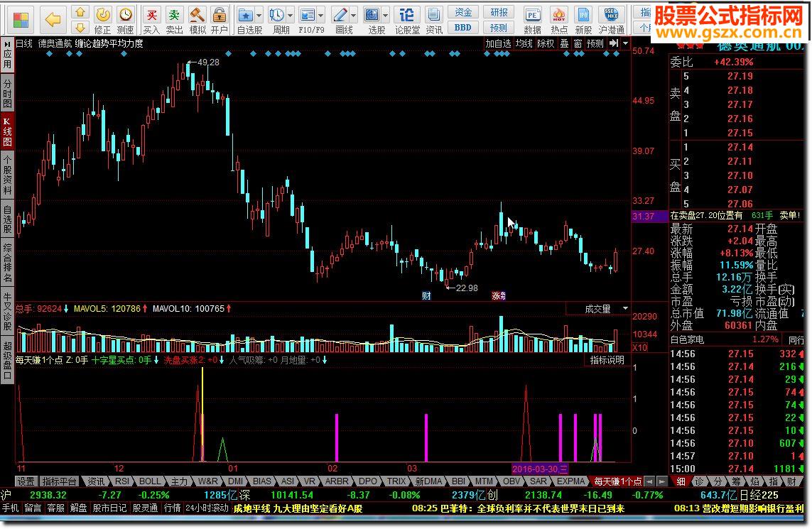Open 股市日记 in the status bar
Viewport: 812px width, 529px height.
click(110, 508)
